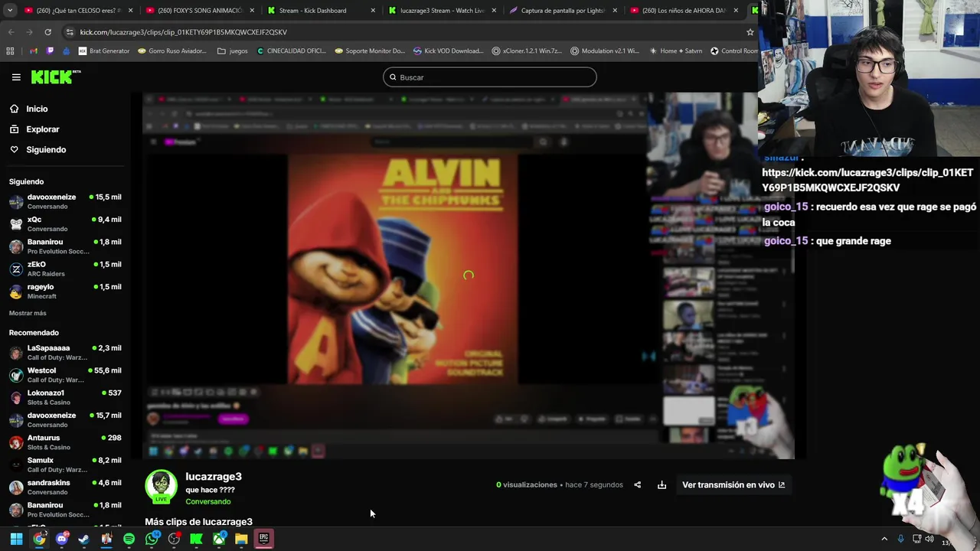The width and height of the screenshot is (980, 551).
Task: Open recommended channel sandraskins
Action: click(x=65, y=487)
